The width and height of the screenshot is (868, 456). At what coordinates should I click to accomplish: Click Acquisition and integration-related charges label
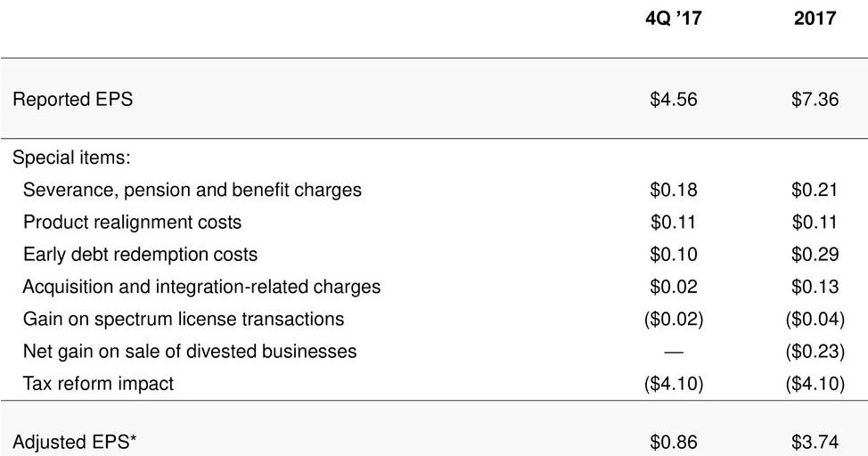(201, 287)
